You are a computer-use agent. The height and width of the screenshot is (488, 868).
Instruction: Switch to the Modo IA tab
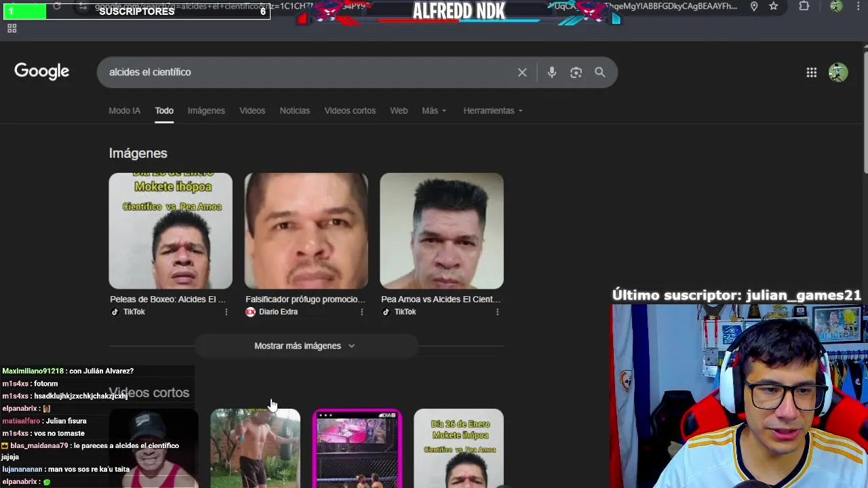(125, 110)
